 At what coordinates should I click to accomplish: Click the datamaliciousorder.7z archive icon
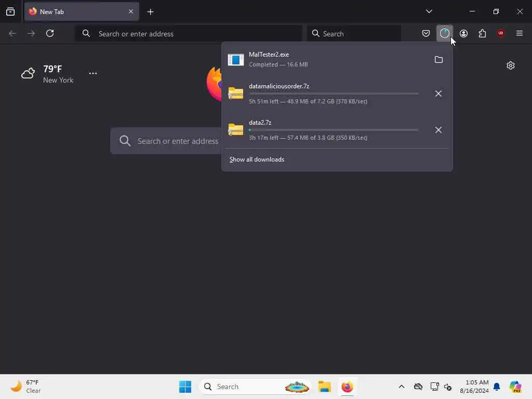click(235, 94)
